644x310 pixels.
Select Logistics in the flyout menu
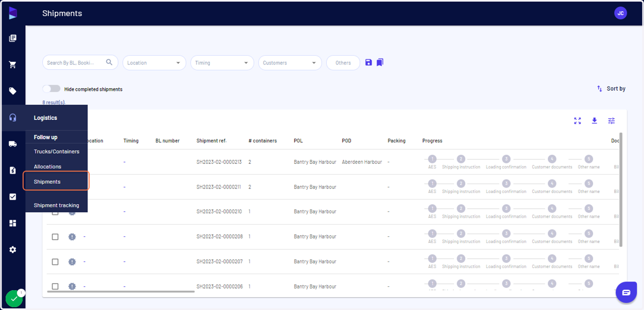coord(45,118)
